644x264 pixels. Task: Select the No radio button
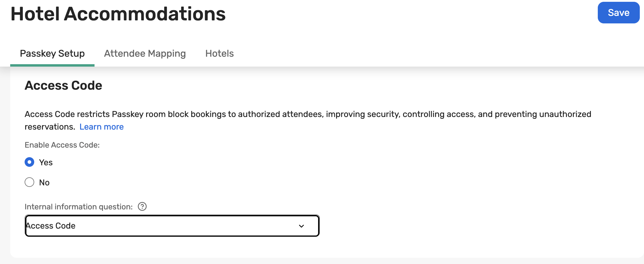(x=29, y=182)
